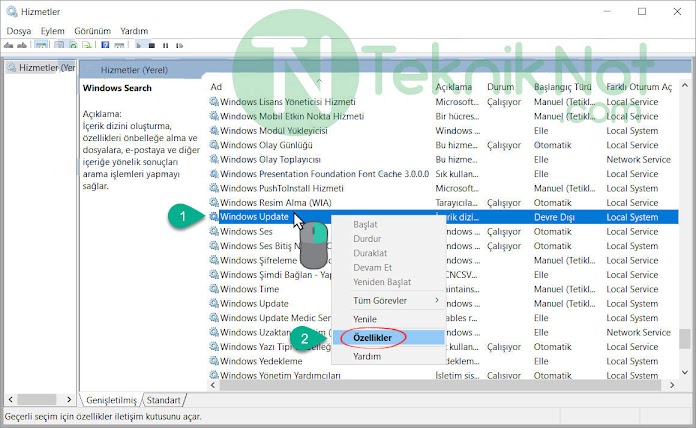Click the Restart Service toolbar icon
The image size is (696, 428).
179,45
